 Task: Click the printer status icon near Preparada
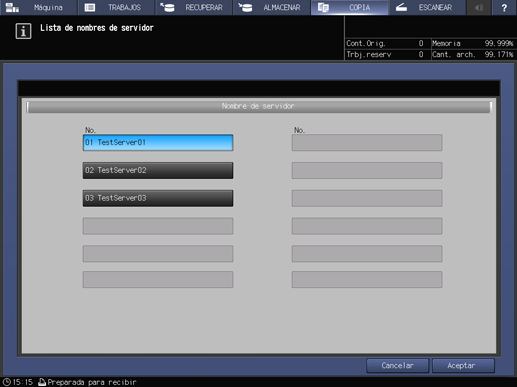point(42,382)
